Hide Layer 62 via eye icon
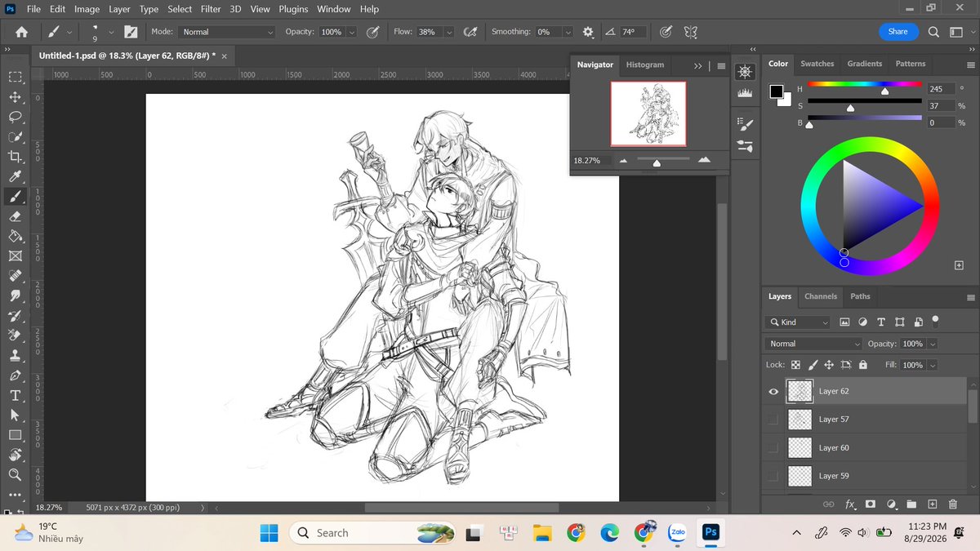 (x=773, y=392)
